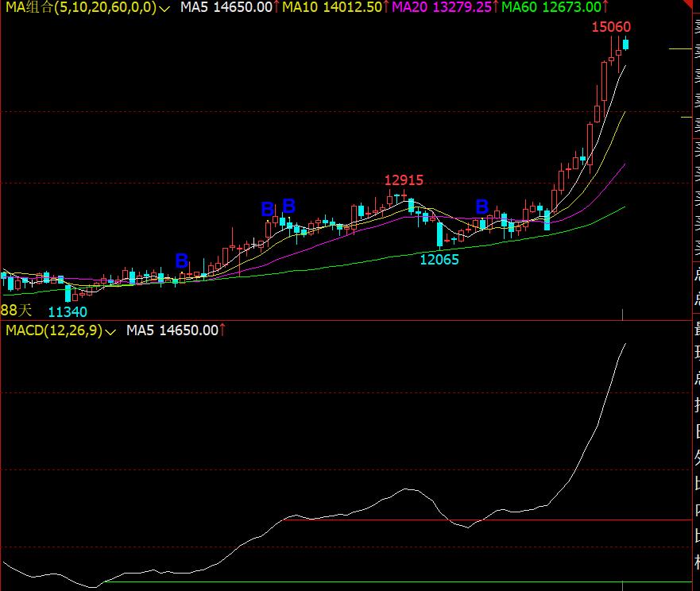This screenshot has height=591, width=700.
Task: Expand the MA组合 indicator dropdown arrow
Action: (x=164, y=8)
